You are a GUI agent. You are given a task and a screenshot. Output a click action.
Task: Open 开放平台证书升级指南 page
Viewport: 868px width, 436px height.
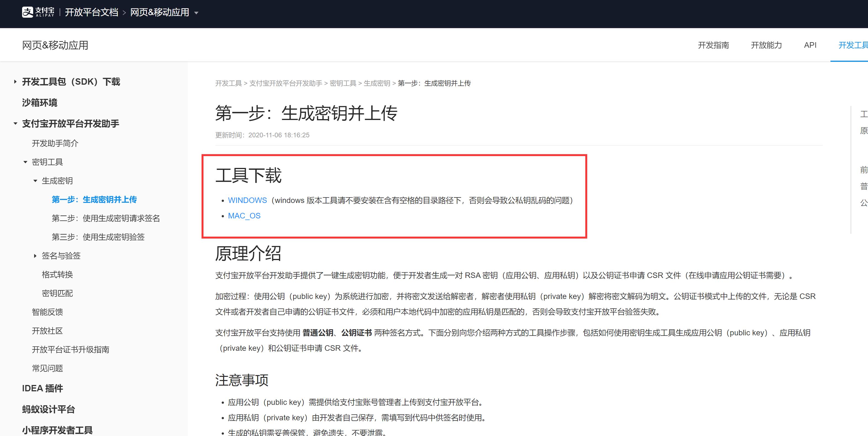(x=71, y=349)
